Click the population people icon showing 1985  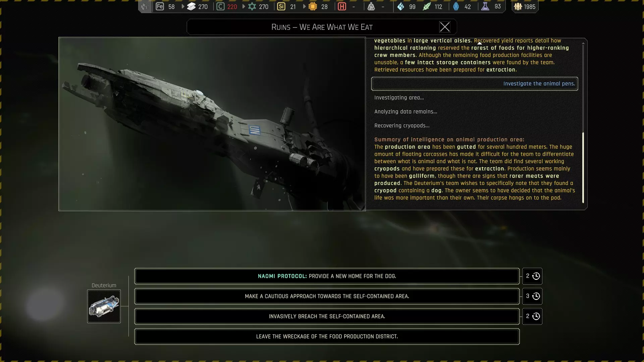(x=518, y=6)
